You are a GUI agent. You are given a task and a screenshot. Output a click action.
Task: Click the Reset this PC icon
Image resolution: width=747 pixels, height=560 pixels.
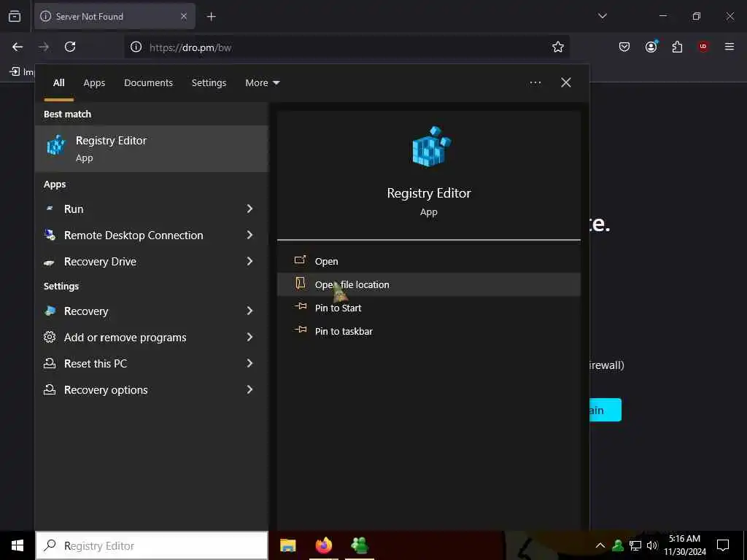click(50, 363)
